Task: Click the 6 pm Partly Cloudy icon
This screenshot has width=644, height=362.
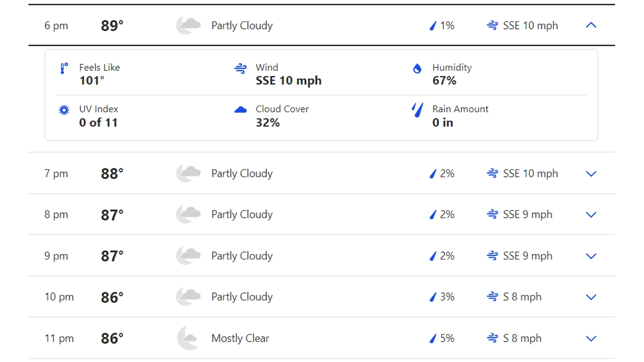Action: (x=188, y=25)
